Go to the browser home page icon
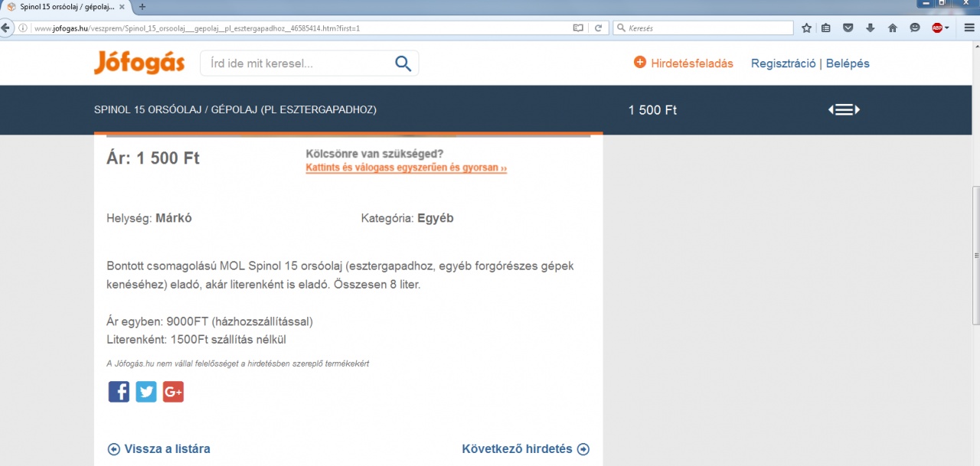 click(893, 28)
